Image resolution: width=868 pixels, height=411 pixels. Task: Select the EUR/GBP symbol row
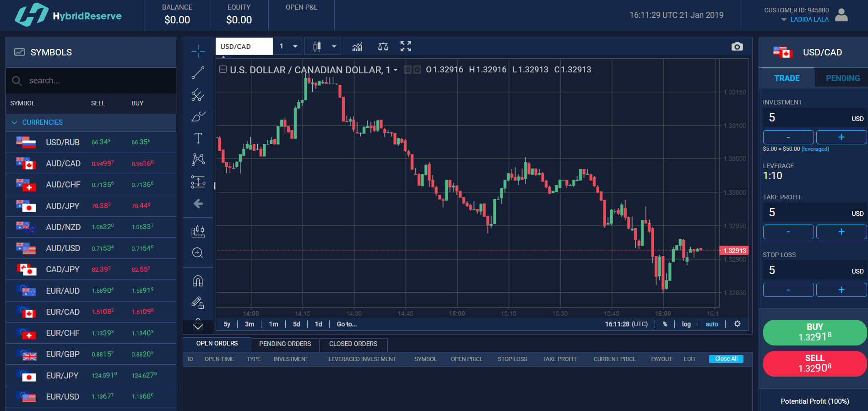pos(91,354)
